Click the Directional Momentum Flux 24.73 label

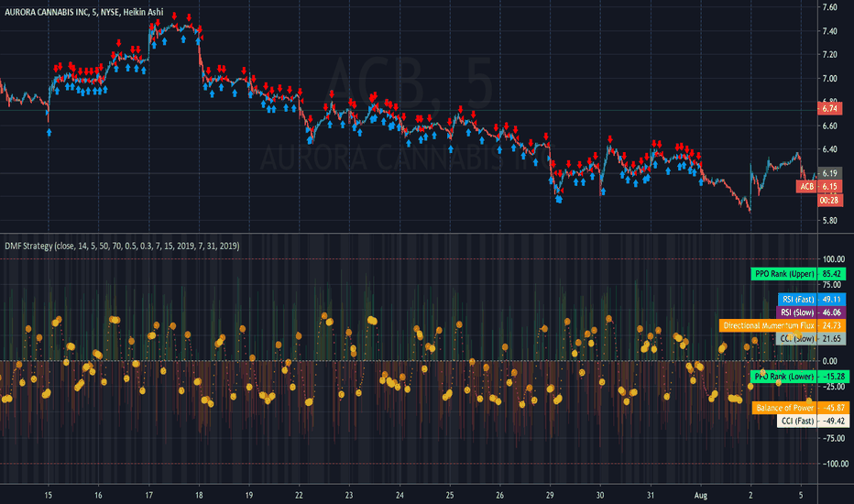pyautogui.click(x=783, y=325)
